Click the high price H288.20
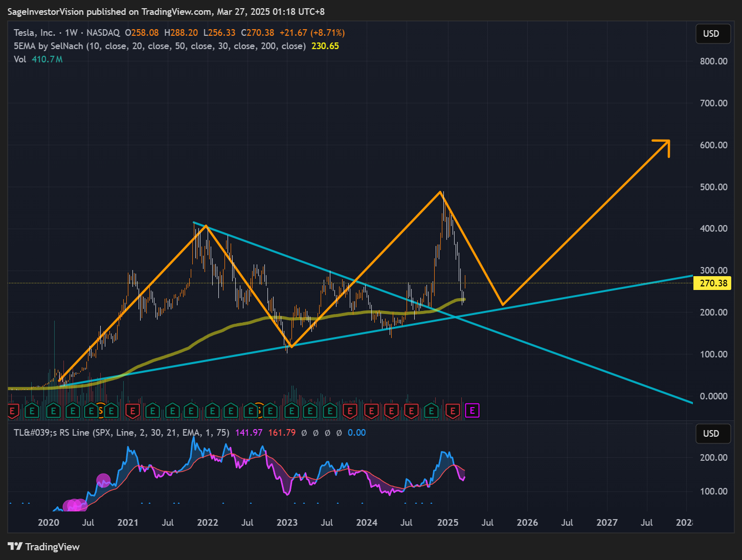The image size is (742, 560). point(181,33)
